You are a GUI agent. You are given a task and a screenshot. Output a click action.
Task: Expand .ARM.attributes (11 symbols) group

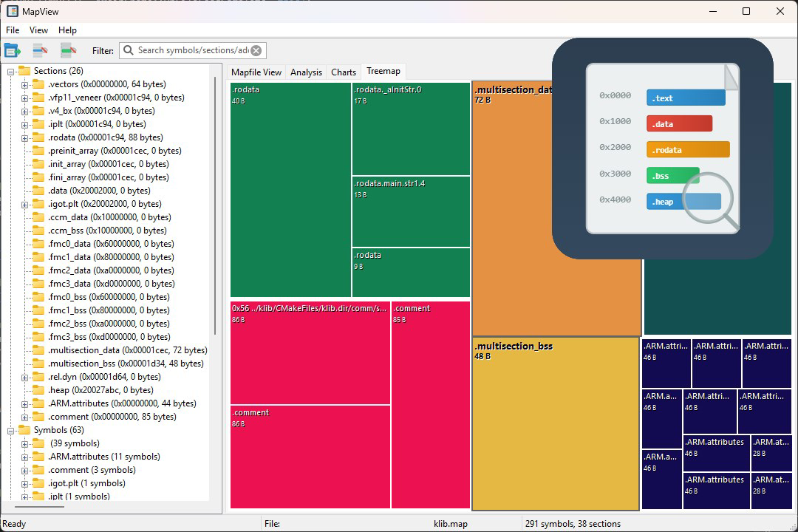click(24, 457)
